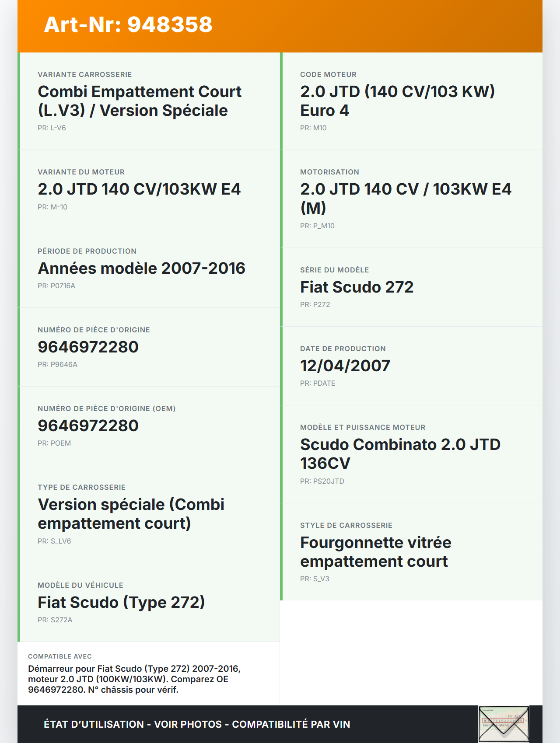
Task: Select the Numéro de pièce d'origine 9646972280 value
Action: point(88,347)
